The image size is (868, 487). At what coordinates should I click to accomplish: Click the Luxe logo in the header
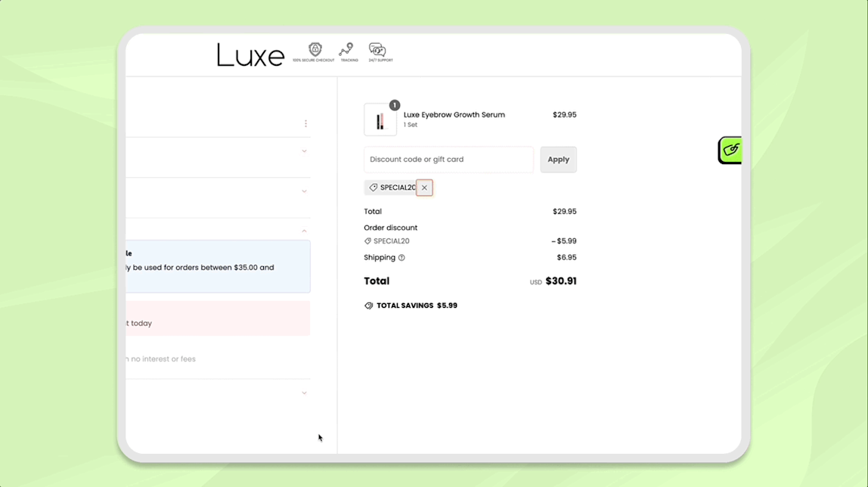click(251, 54)
